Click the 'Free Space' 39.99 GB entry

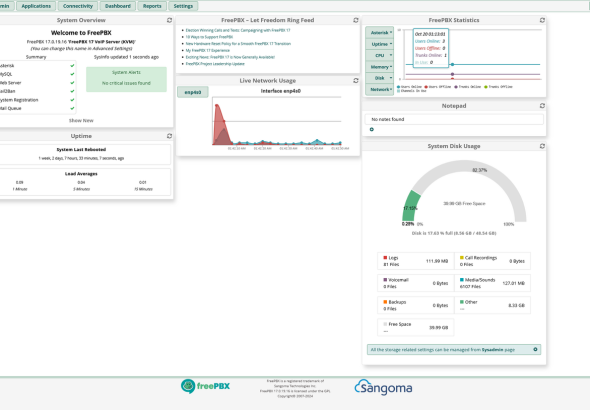click(416, 327)
